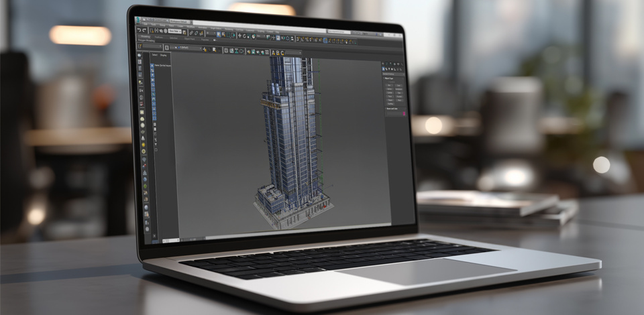Image resolution: width=644 pixels, height=315 pixels.
Task: Switch to the Object Paint ribbon tab
Action: (x=189, y=39)
